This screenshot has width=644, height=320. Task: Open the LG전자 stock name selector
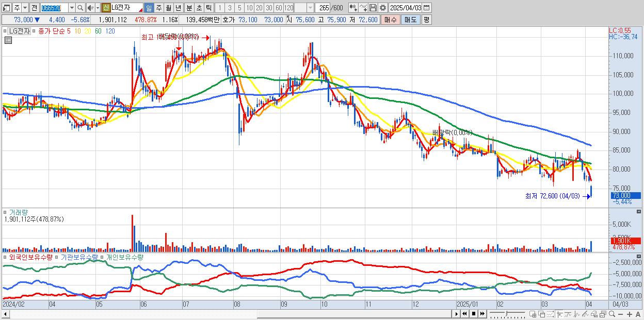(x=126, y=8)
